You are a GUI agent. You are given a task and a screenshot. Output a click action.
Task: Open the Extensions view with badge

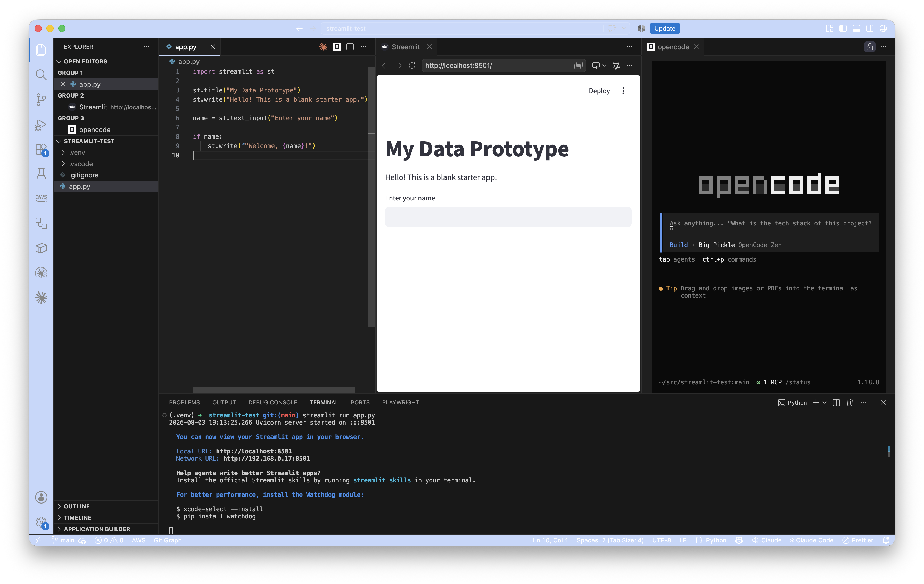click(x=41, y=150)
